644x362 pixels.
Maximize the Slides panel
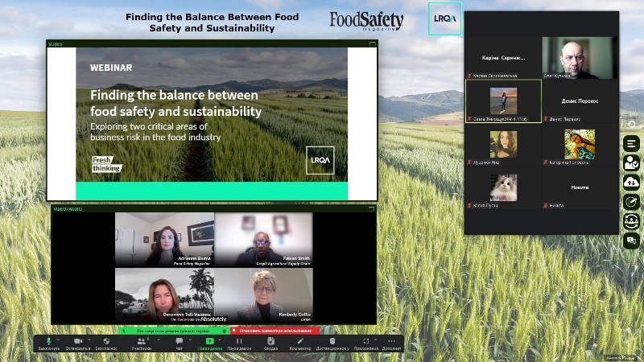[x=373, y=44]
